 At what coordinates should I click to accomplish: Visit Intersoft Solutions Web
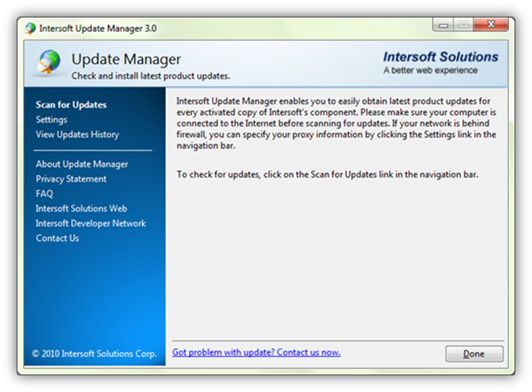tap(82, 208)
